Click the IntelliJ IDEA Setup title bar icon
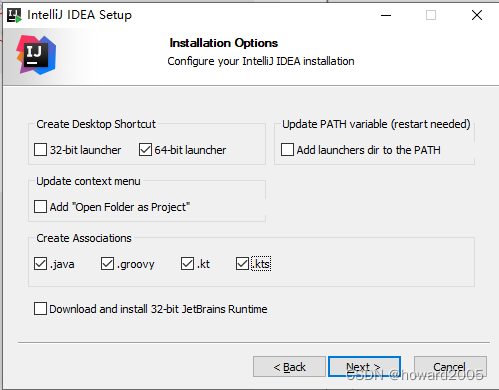The width and height of the screenshot is (499, 390). [14, 15]
